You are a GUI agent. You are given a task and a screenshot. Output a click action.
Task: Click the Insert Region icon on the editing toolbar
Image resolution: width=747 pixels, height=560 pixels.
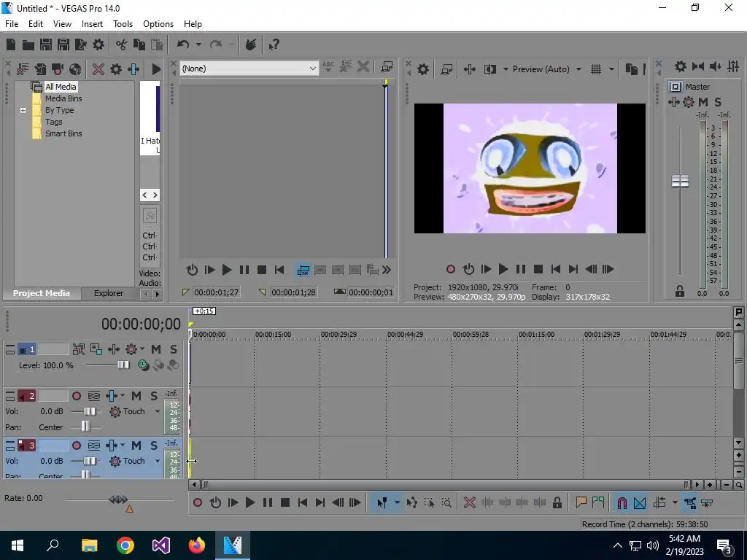(x=598, y=502)
